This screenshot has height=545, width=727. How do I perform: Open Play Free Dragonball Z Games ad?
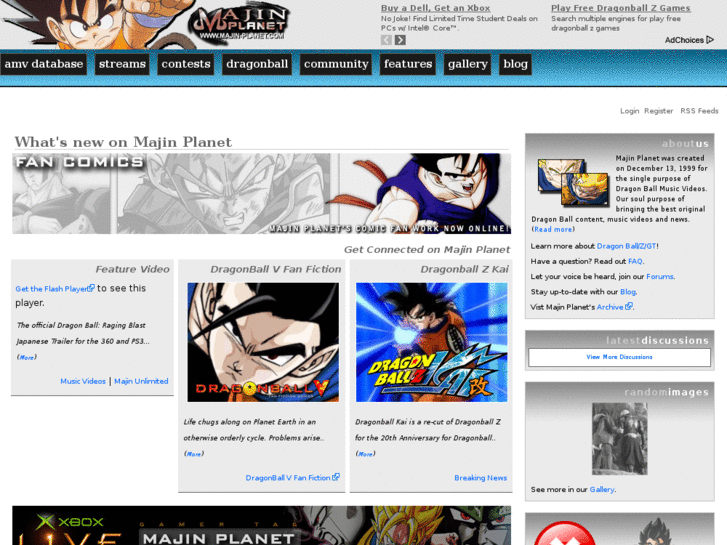click(x=621, y=8)
